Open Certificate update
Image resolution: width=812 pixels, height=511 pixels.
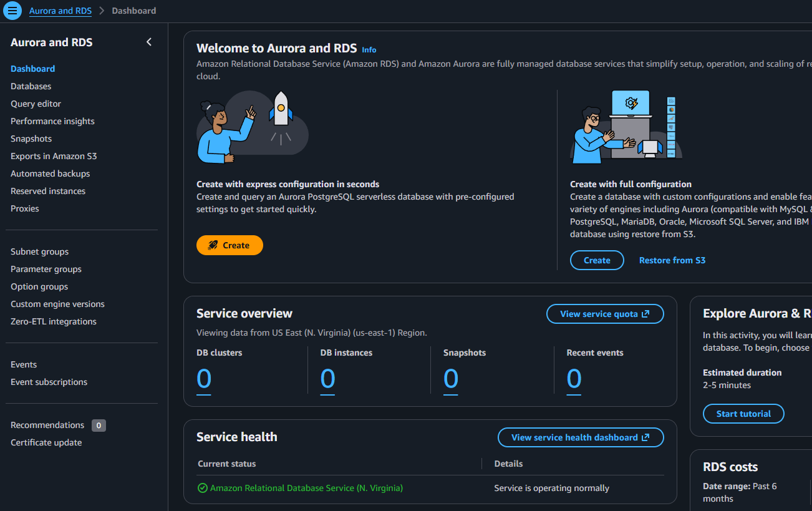point(46,442)
